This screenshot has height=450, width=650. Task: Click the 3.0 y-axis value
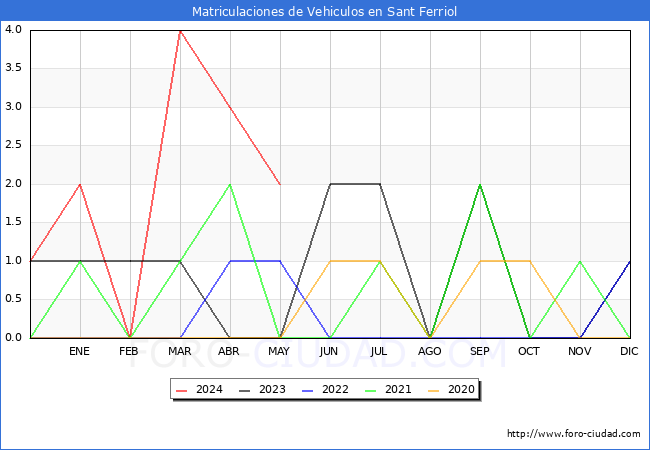tap(13, 106)
